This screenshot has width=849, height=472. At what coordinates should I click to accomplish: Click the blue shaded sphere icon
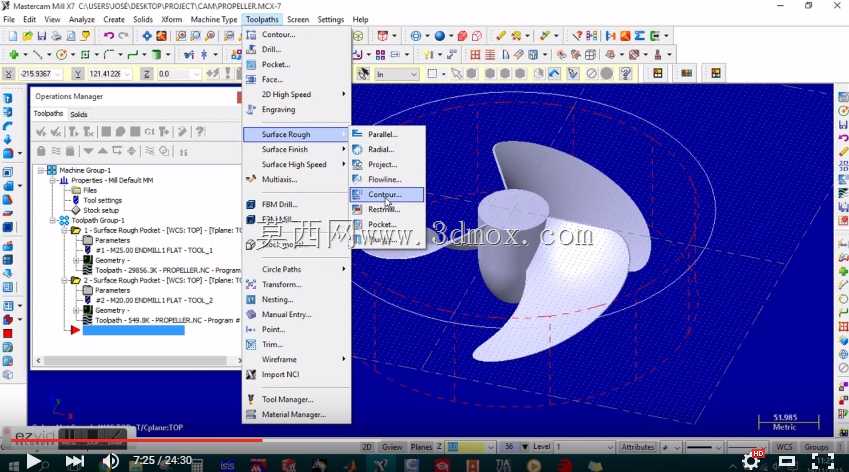440,36
